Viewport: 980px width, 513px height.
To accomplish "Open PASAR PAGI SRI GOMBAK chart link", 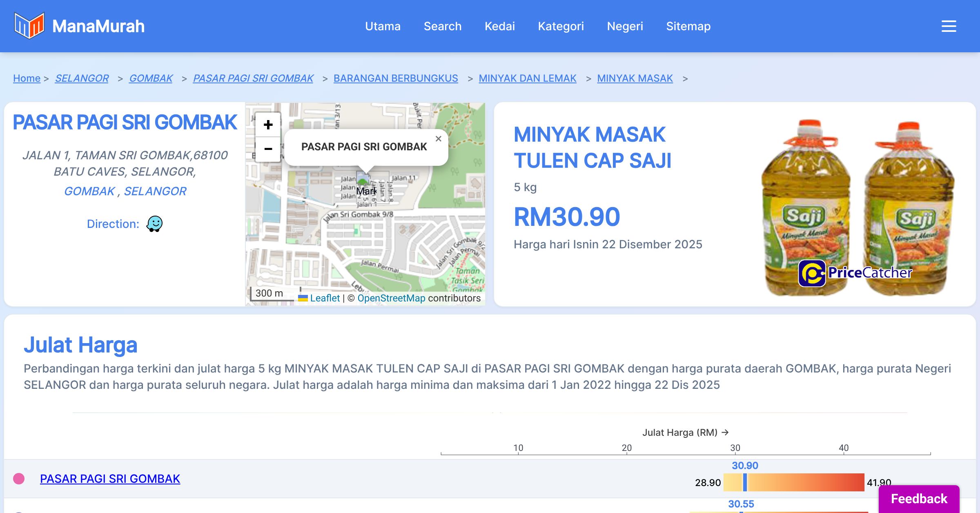I will point(110,479).
